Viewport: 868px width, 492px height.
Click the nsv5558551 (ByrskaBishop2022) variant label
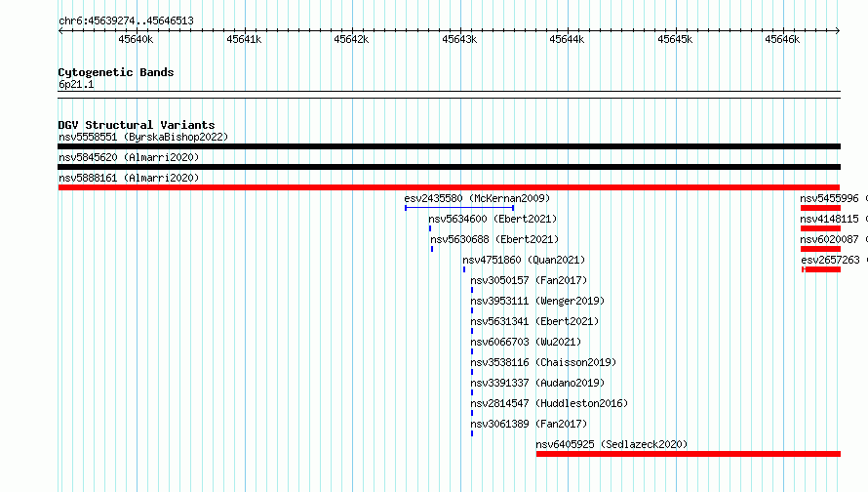143,137
